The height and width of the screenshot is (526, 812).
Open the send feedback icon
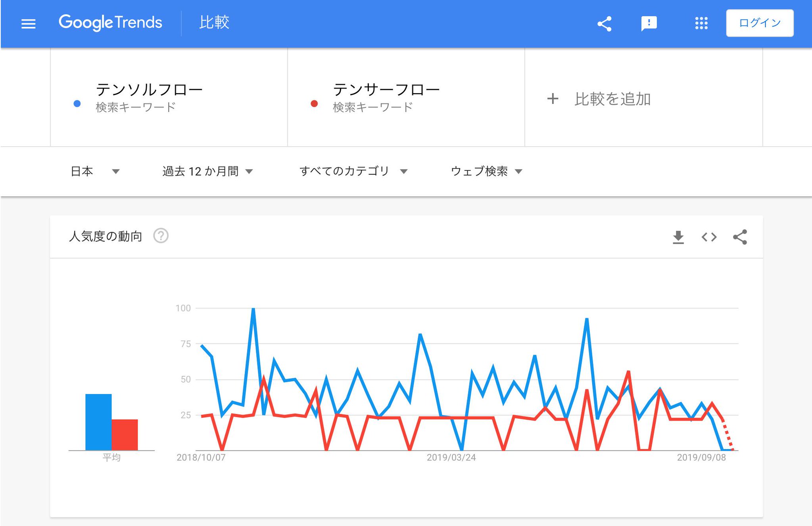tap(649, 23)
